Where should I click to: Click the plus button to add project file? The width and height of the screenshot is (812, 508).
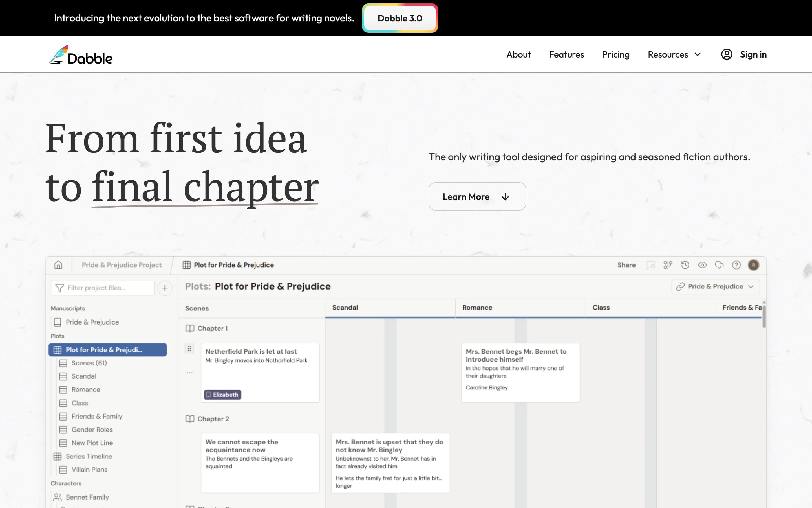click(164, 288)
